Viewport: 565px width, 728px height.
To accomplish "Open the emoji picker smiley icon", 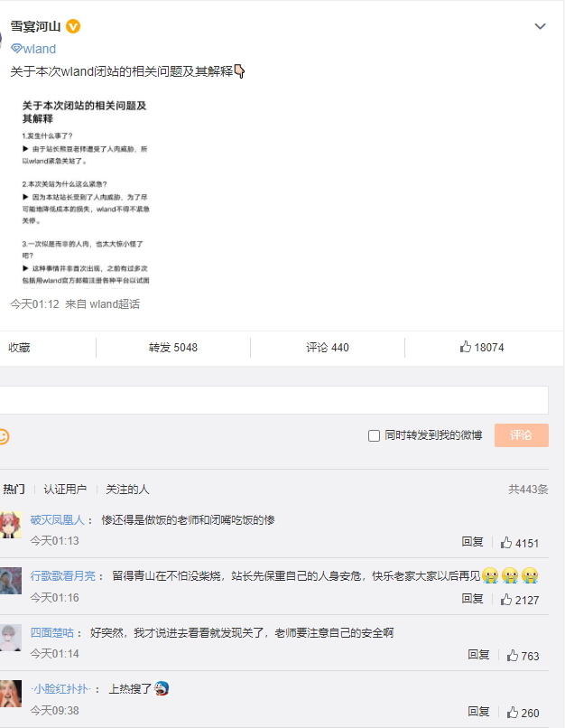I will tap(4, 437).
